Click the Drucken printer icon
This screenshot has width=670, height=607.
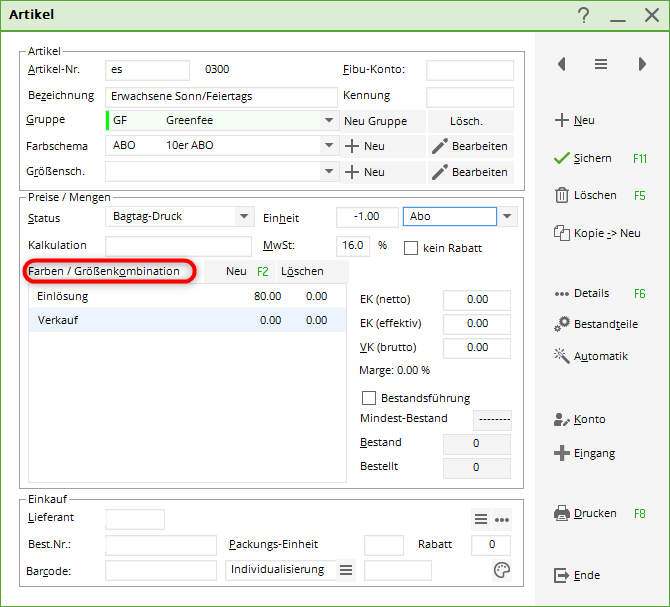click(561, 513)
